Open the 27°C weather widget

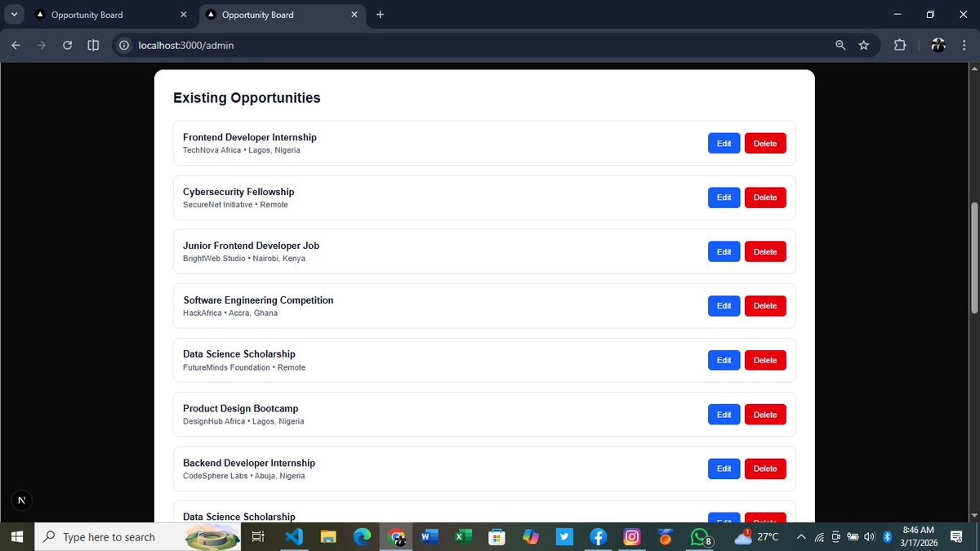coord(757,537)
